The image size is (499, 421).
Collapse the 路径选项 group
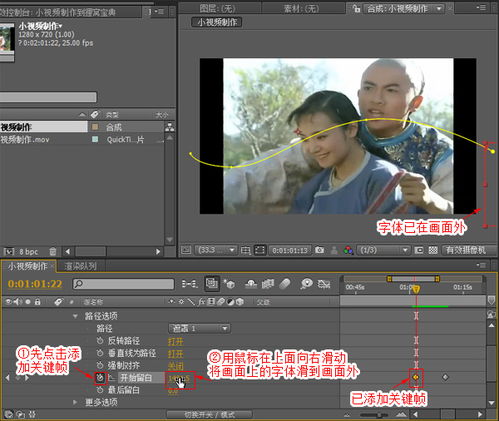pos(75,316)
